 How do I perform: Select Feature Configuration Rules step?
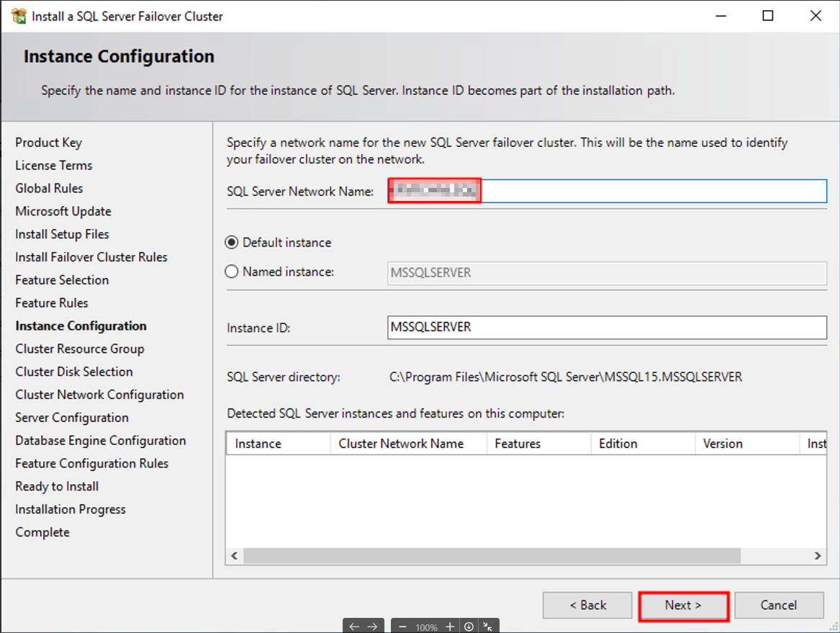[x=91, y=464]
